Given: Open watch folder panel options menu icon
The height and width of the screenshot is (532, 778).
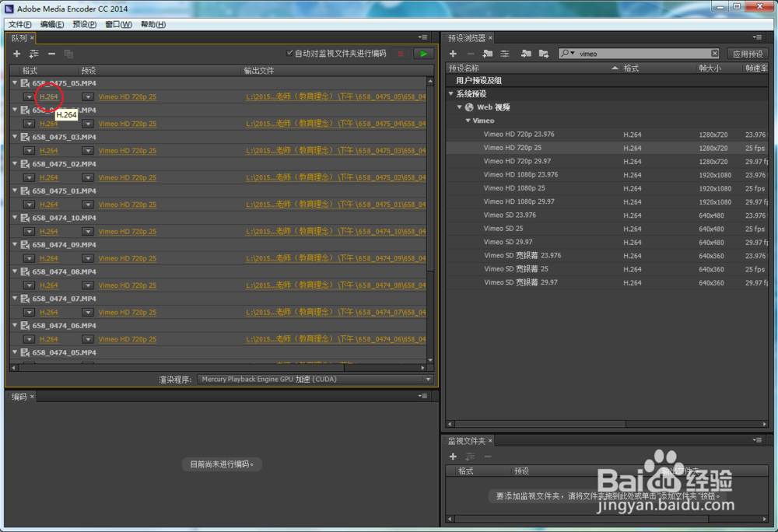Looking at the screenshot, I should [757, 439].
